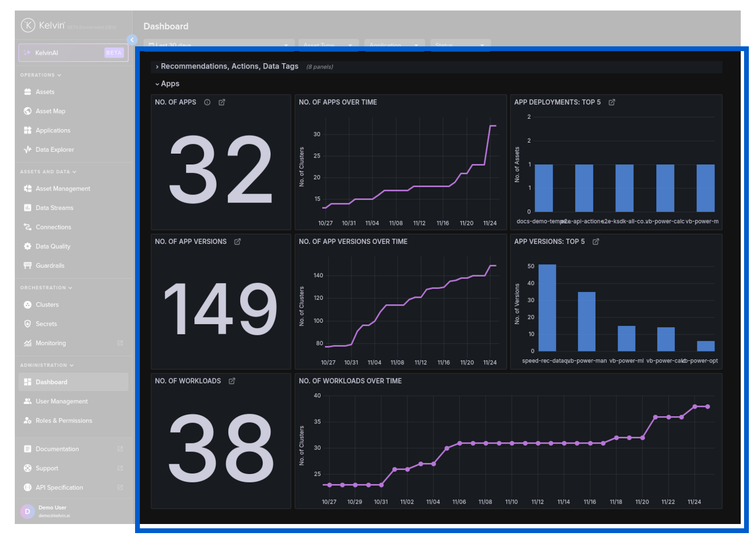This screenshot has height=535, width=756.
Task: Open No. of Workloads external link icon
Action: 232,381
